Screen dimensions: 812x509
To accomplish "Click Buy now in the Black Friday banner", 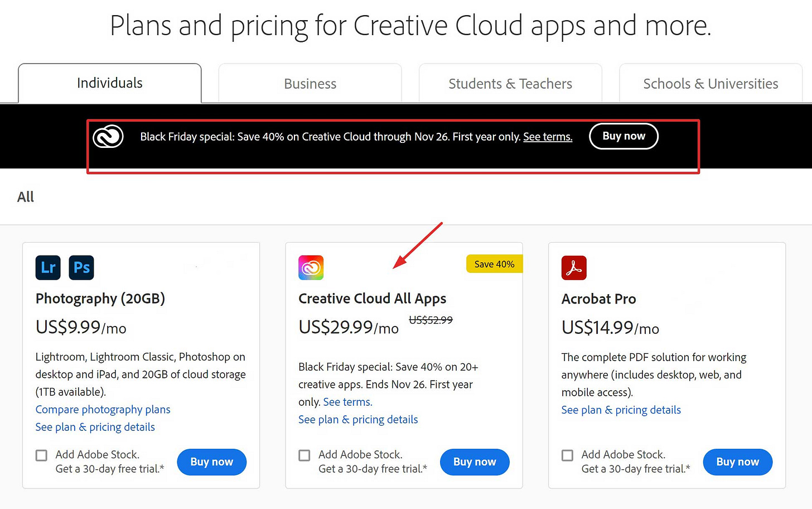I will pyautogui.click(x=623, y=136).
